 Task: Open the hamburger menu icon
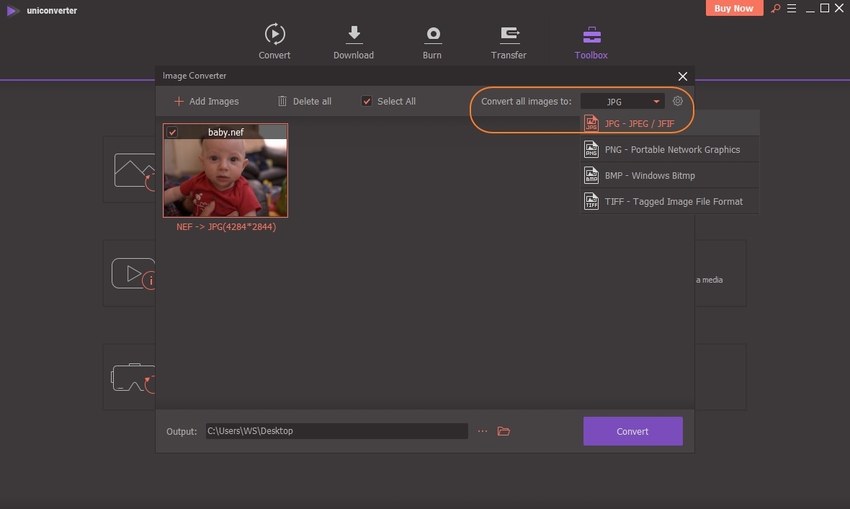pos(790,8)
